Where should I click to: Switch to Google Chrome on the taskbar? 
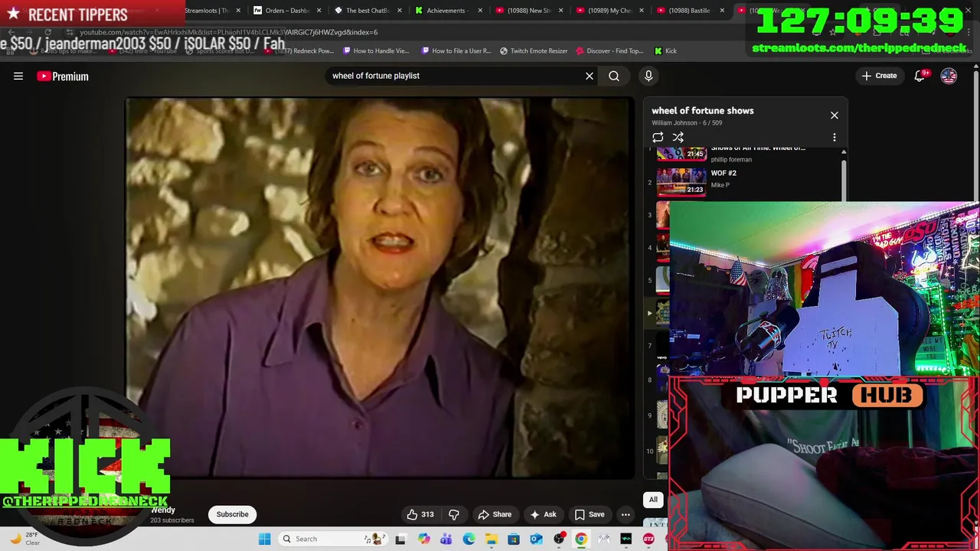pos(581,539)
